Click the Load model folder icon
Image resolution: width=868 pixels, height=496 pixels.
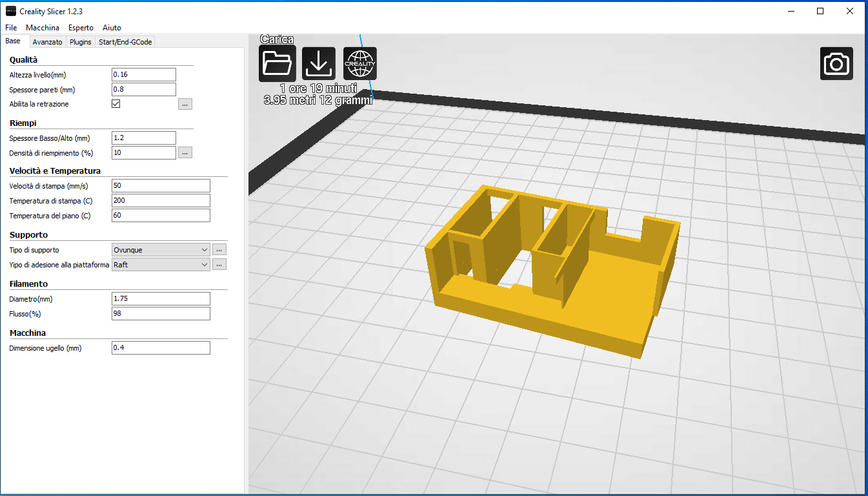tap(278, 63)
